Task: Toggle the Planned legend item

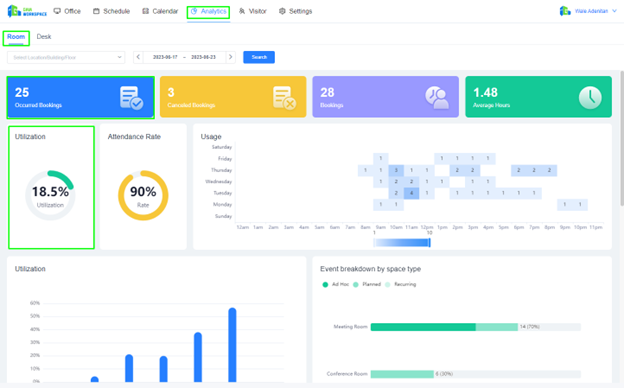Action: coord(367,284)
